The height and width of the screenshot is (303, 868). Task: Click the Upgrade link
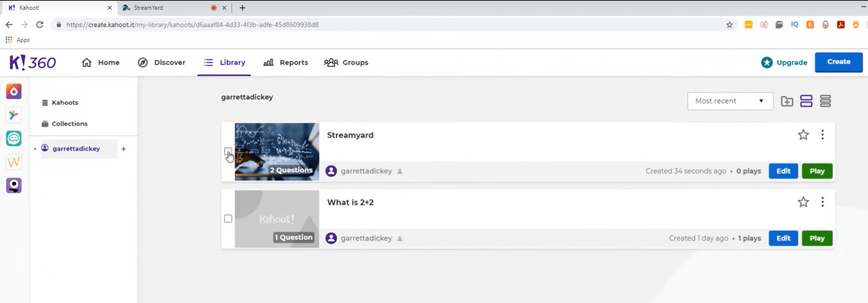[784, 62]
